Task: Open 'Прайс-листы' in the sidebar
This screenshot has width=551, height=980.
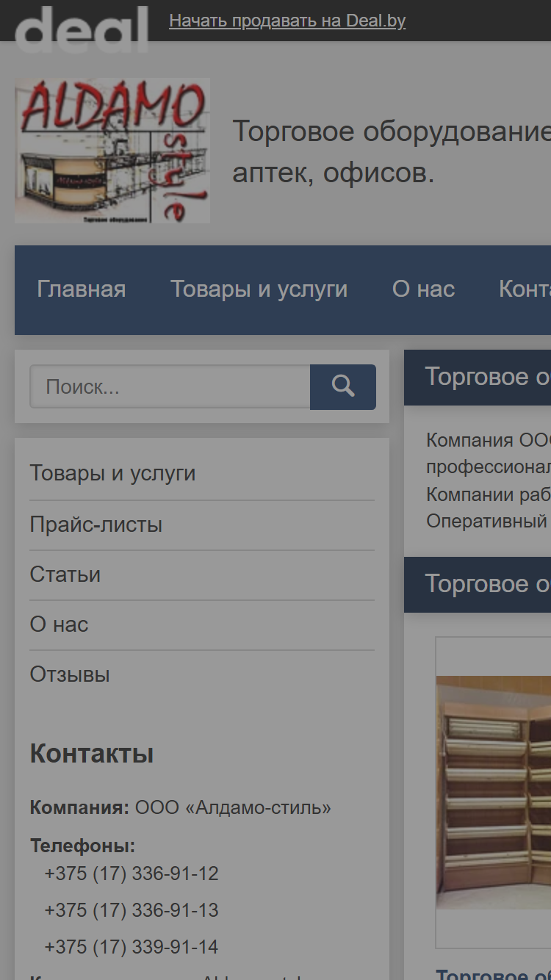Action: point(96,525)
